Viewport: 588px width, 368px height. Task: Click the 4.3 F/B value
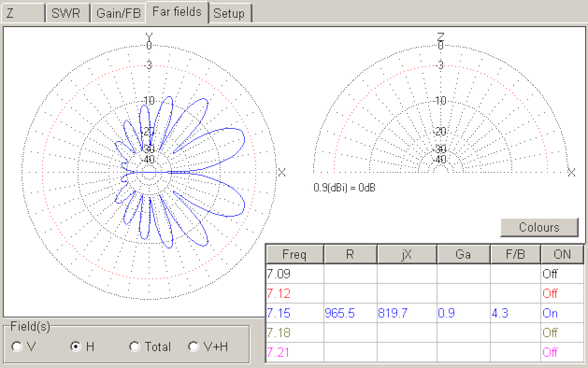[515, 313]
